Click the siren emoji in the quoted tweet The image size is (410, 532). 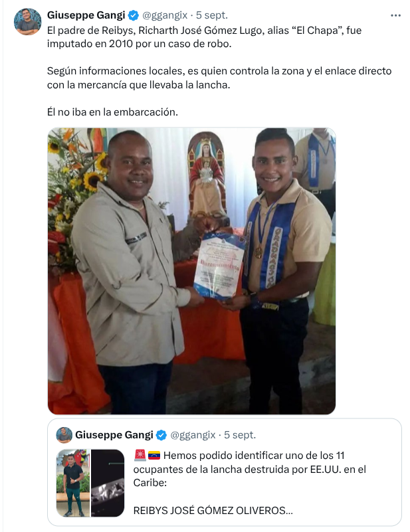coord(140,455)
